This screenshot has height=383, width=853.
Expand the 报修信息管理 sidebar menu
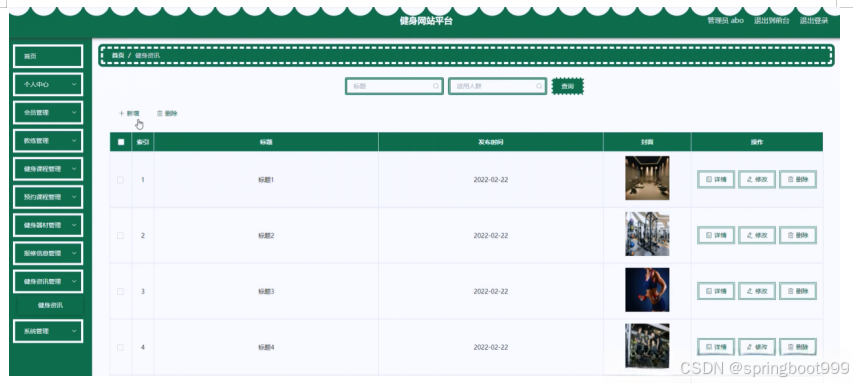[48, 253]
